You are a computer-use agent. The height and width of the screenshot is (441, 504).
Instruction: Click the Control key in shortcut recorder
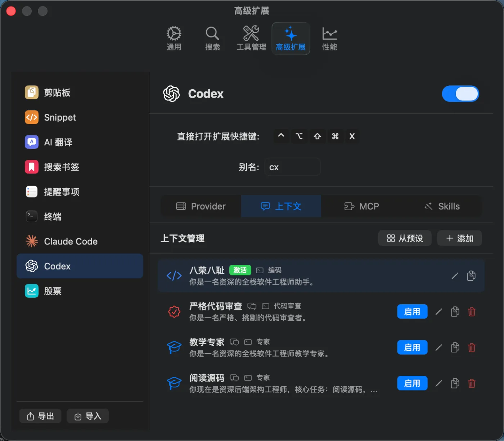281,136
